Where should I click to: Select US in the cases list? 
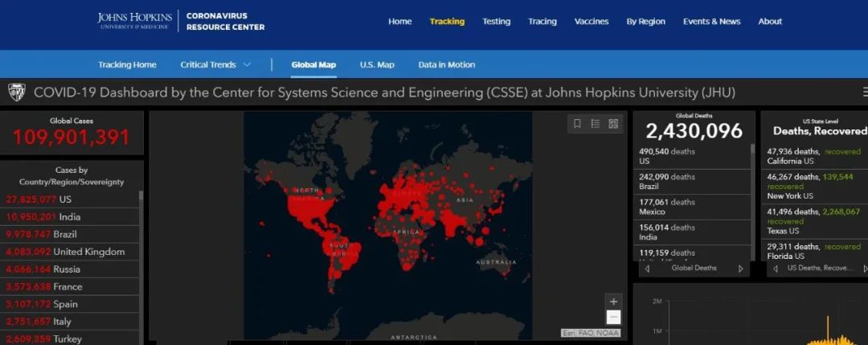tap(69, 199)
